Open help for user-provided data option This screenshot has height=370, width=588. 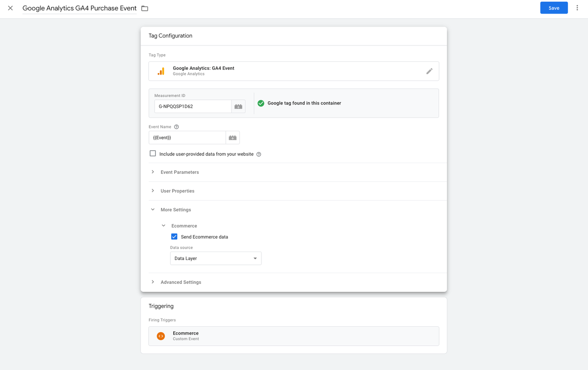259,154
